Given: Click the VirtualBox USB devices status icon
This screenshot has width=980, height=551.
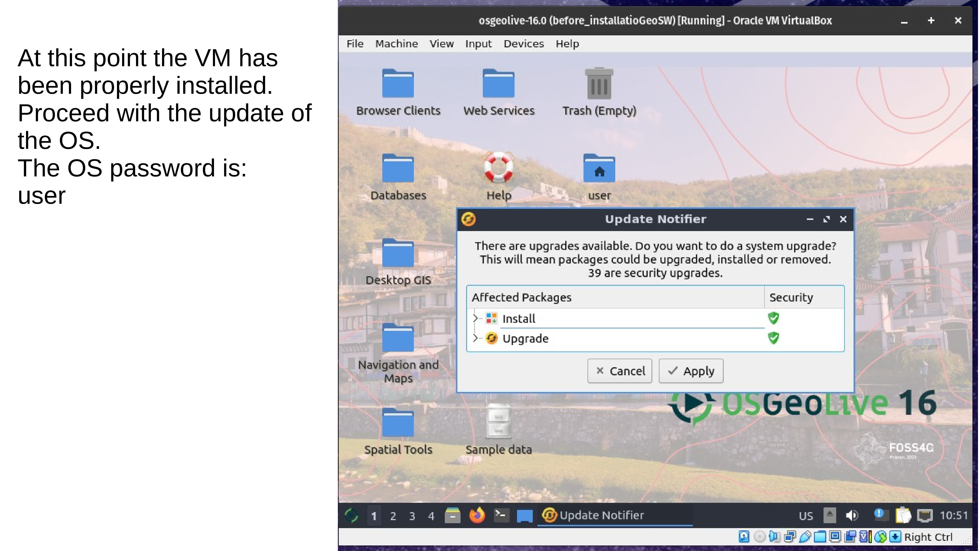Looking at the screenshot, I should click(x=805, y=537).
